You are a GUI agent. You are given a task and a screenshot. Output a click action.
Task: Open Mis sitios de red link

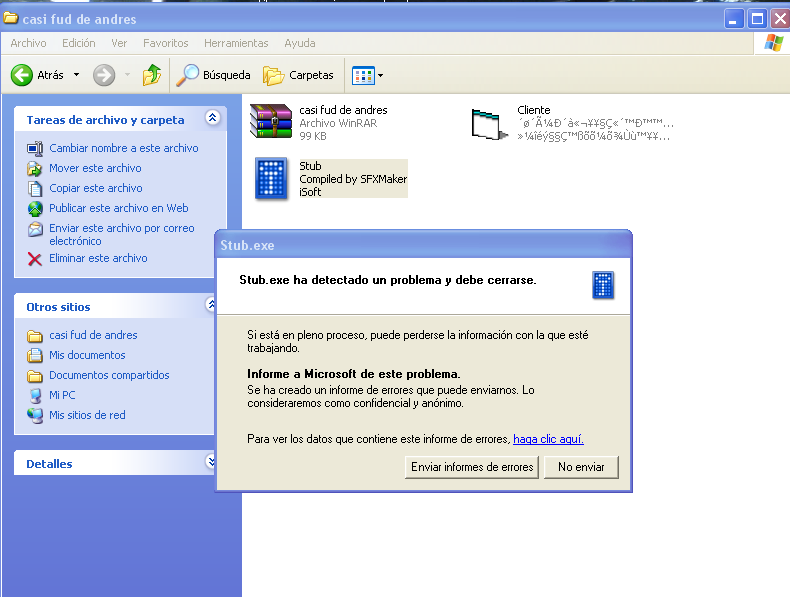point(87,415)
